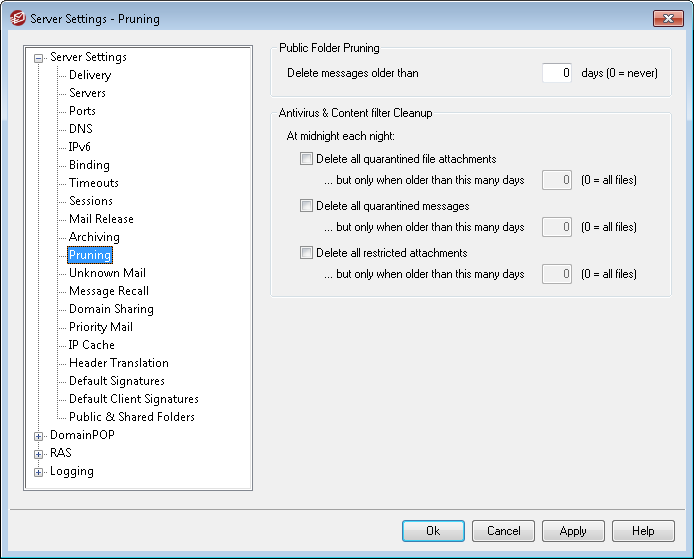Expand the RAS tree node
Screen dimensions: 694x559
[x=39, y=454]
